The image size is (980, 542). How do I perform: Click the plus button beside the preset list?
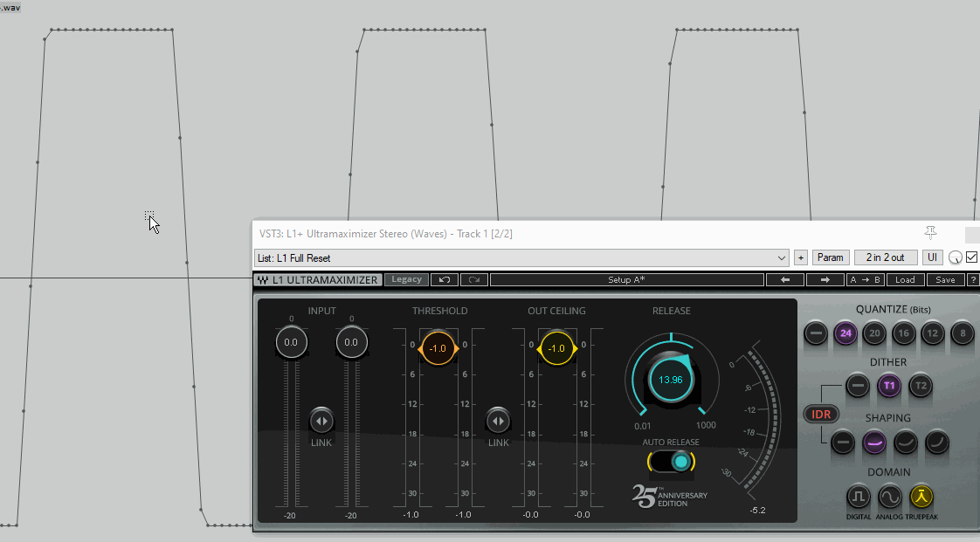click(x=801, y=257)
